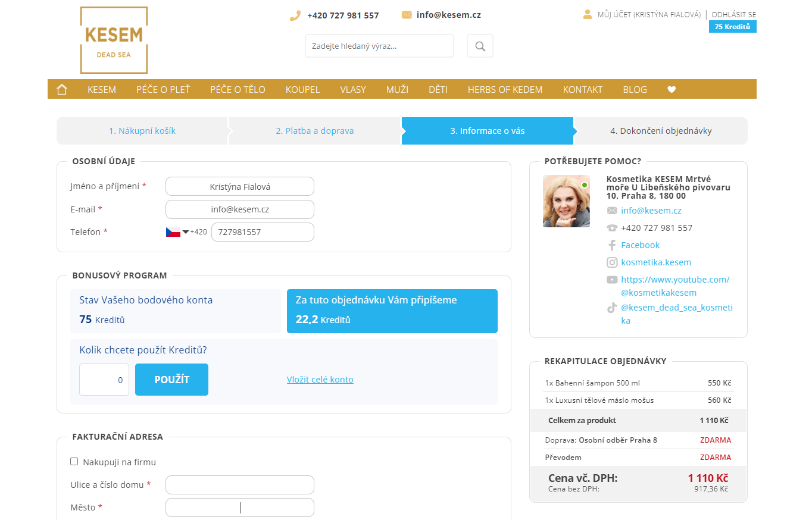
Task: Open MŮJ ÚČET account link
Action: 649,15
